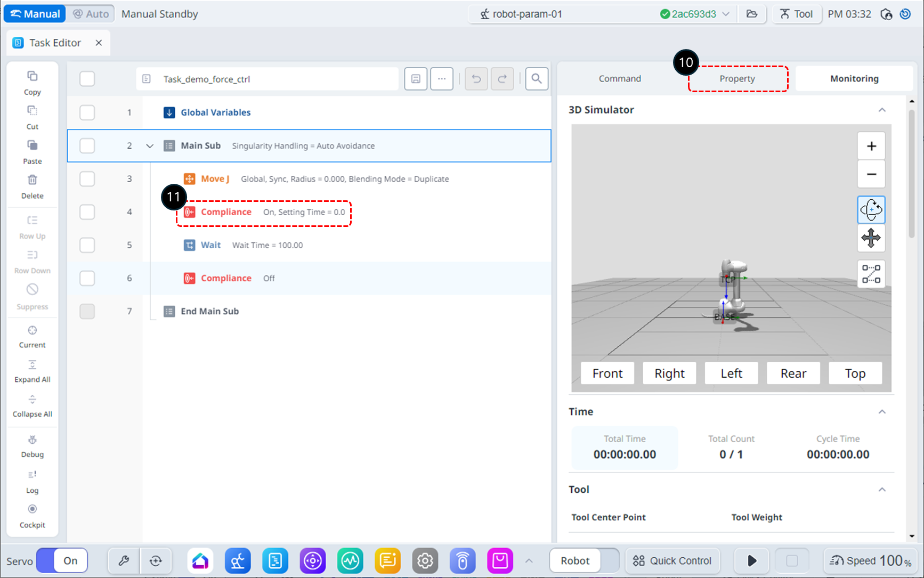The height and width of the screenshot is (578, 924).
Task: Collapse the 3D Simulator section
Action: (x=882, y=110)
